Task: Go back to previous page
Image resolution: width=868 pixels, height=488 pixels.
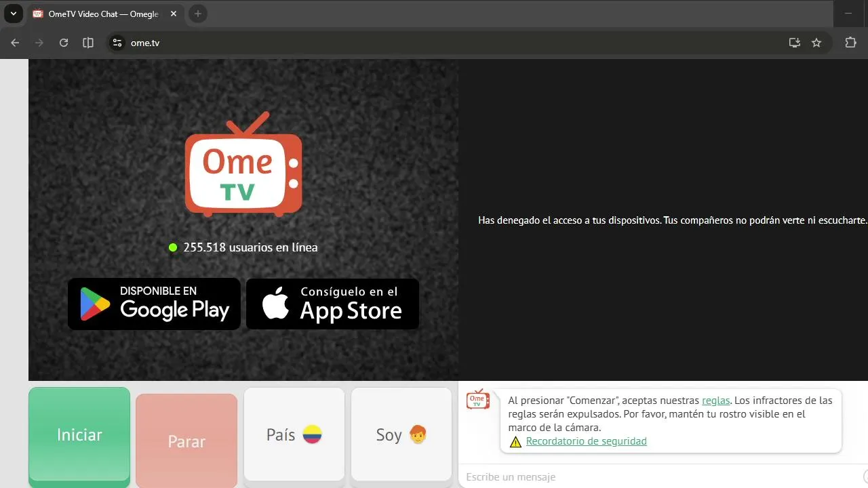Action: point(15,43)
